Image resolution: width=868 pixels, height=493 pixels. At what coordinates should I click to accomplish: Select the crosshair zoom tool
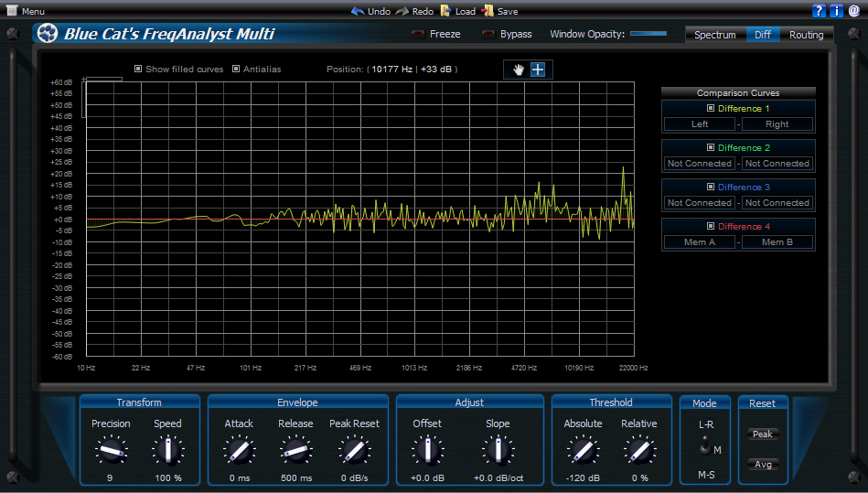coord(538,70)
